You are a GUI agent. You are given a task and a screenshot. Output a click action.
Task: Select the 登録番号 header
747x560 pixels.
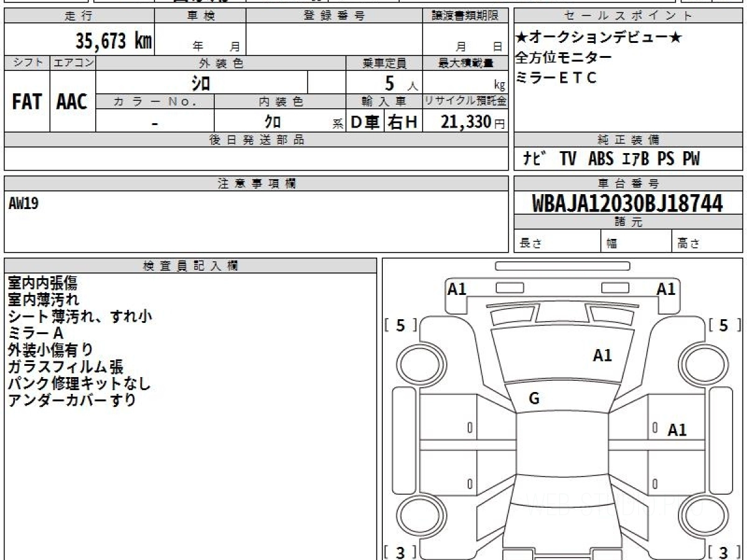pyautogui.click(x=334, y=16)
